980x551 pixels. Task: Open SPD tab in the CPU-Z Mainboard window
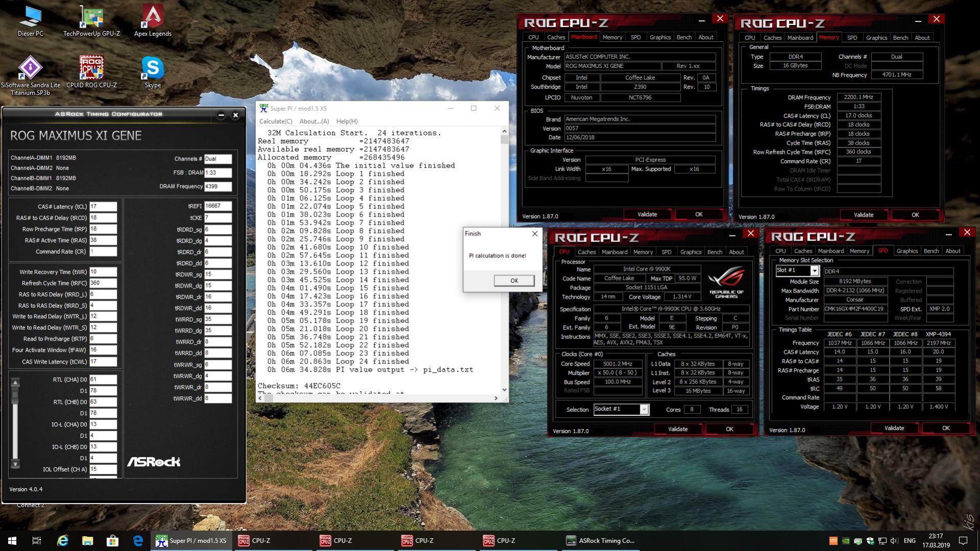[635, 37]
